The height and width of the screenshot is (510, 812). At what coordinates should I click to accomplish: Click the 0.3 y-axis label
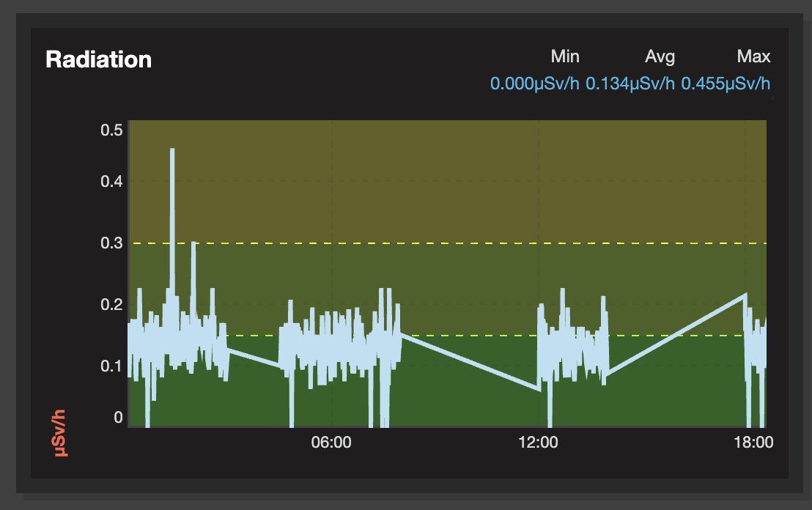point(111,243)
